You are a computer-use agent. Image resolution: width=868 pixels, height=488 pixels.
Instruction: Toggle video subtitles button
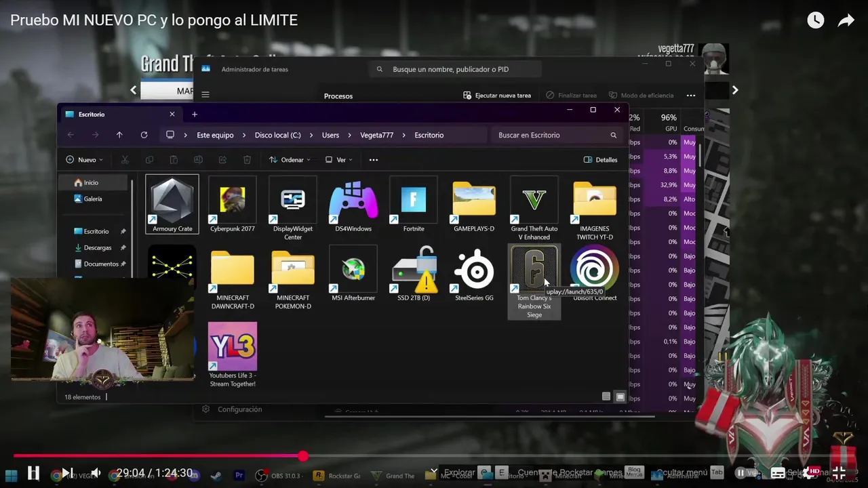coord(778,473)
